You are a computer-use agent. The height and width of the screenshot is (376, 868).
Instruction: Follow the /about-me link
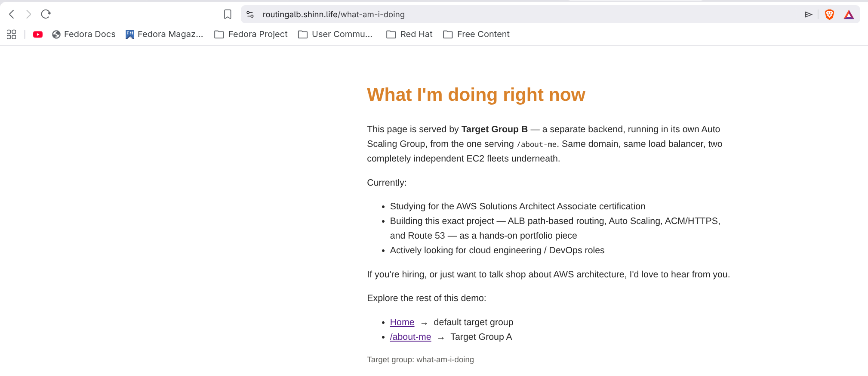coord(410,337)
